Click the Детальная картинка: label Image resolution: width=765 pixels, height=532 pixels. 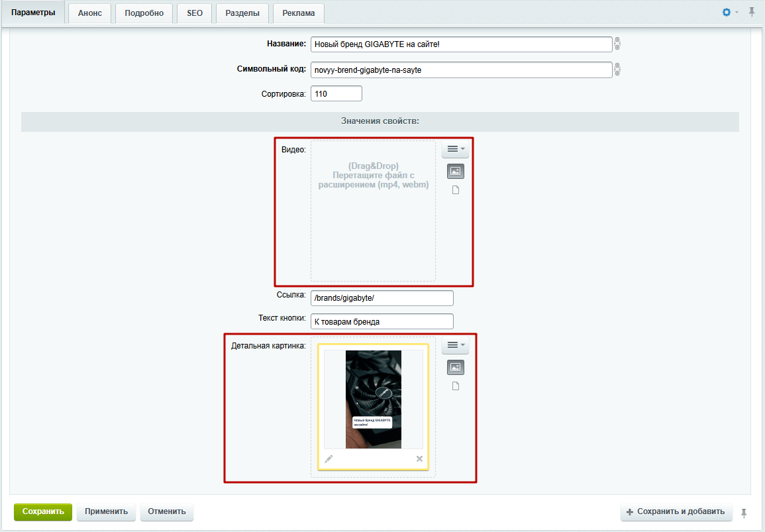(268, 346)
